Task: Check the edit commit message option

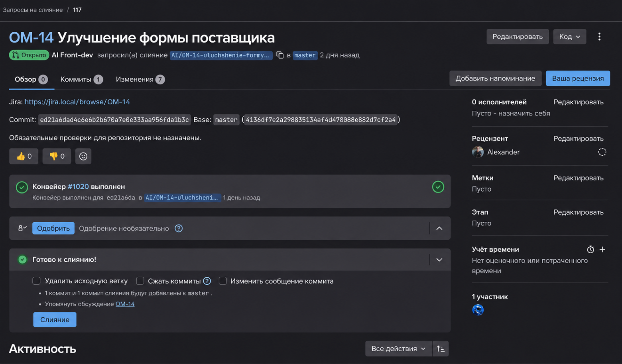Action: tap(222, 281)
